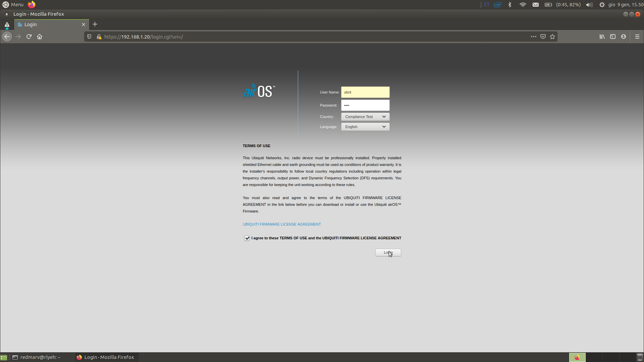Select the workspace switcher Firefox thumbnail
This screenshot has width=644, height=362.
[577, 357]
